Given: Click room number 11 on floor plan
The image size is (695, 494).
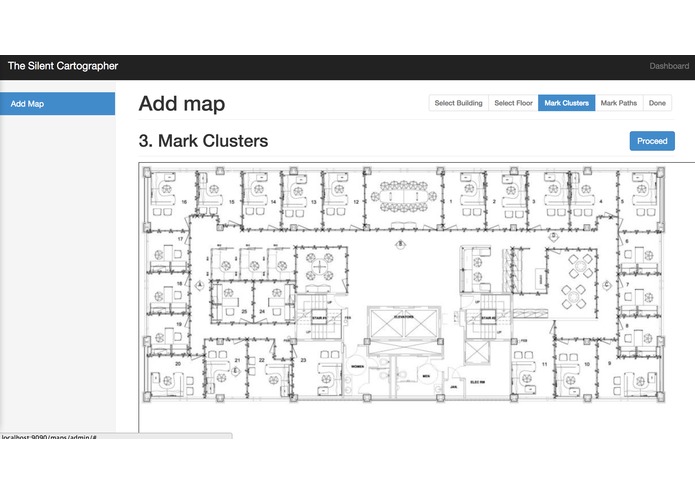Looking at the screenshot, I should [544, 364].
